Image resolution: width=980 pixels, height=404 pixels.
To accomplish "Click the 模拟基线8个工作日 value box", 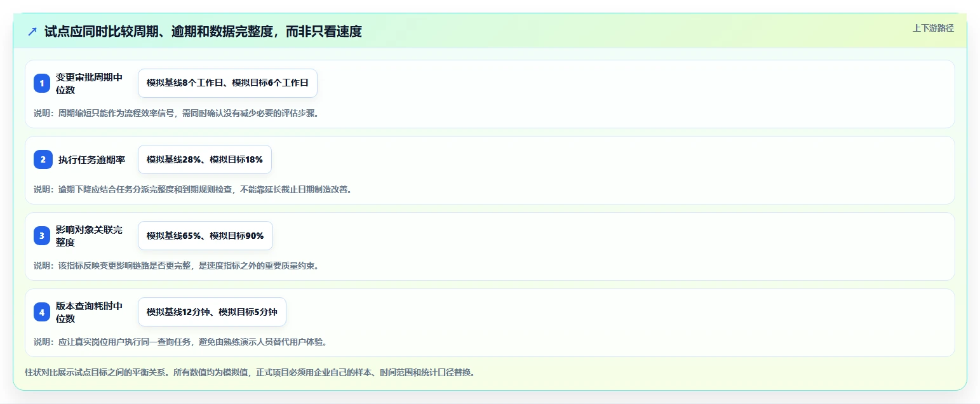I will tap(227, 83).
